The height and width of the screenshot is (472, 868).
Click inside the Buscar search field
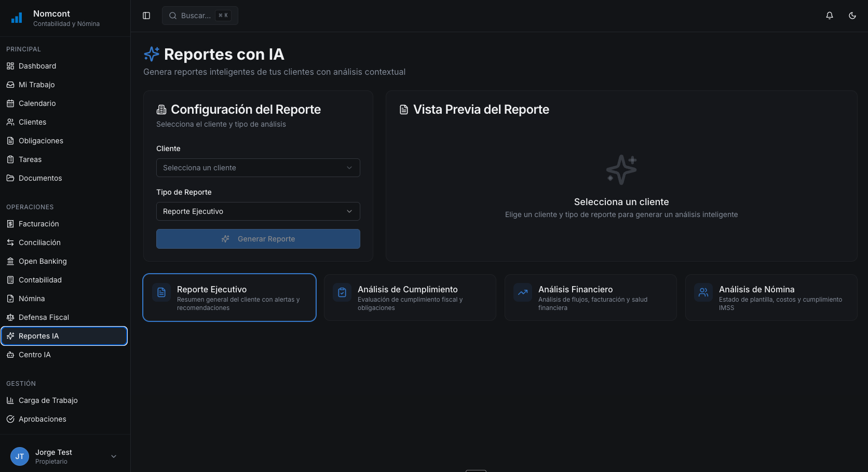coord(200,16)
